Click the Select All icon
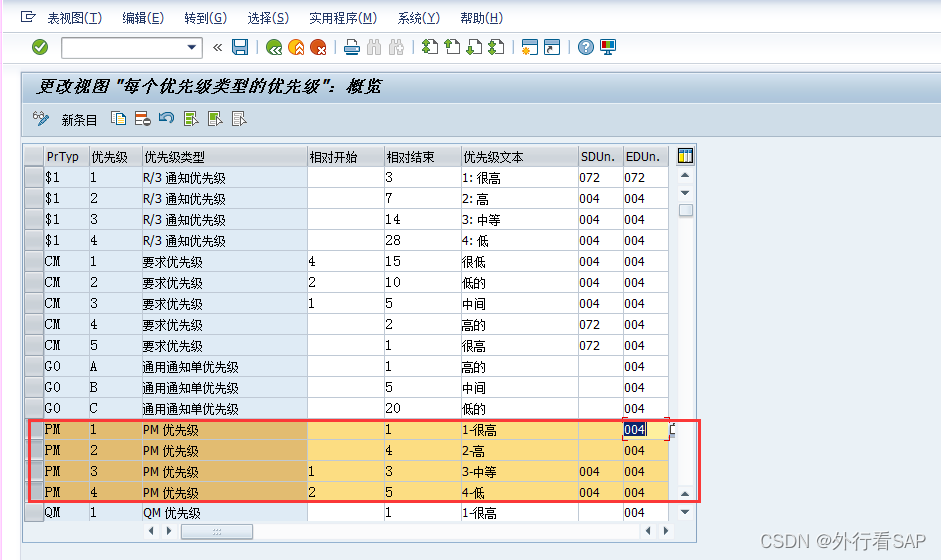The height and width of the screenshot is (560, 941). (191, 119)
